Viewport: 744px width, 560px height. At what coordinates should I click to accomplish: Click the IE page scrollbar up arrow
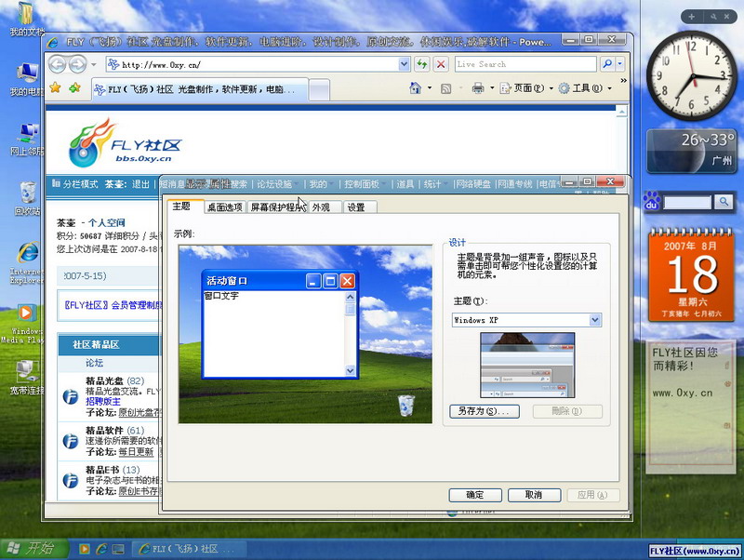click(621, 111)
